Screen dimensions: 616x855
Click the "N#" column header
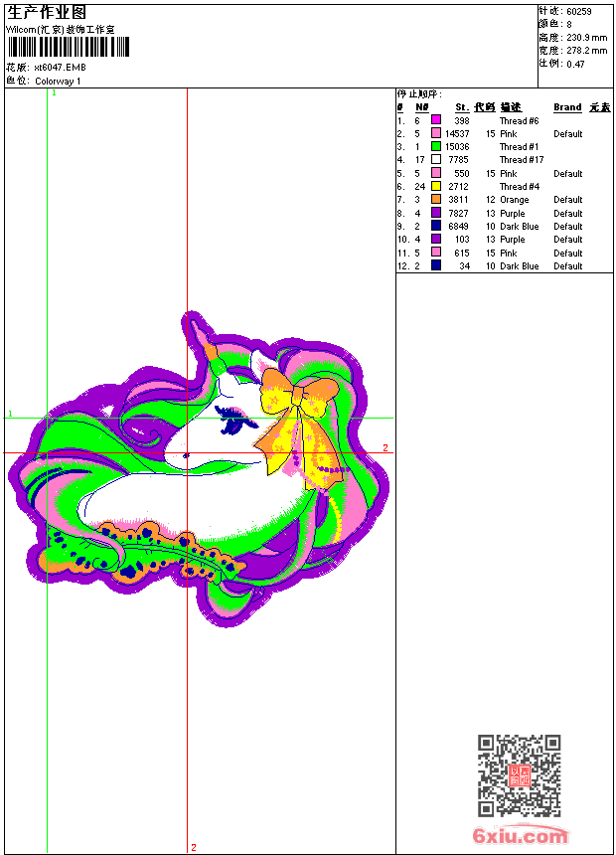pyautogui.click(x=422, y=107)
